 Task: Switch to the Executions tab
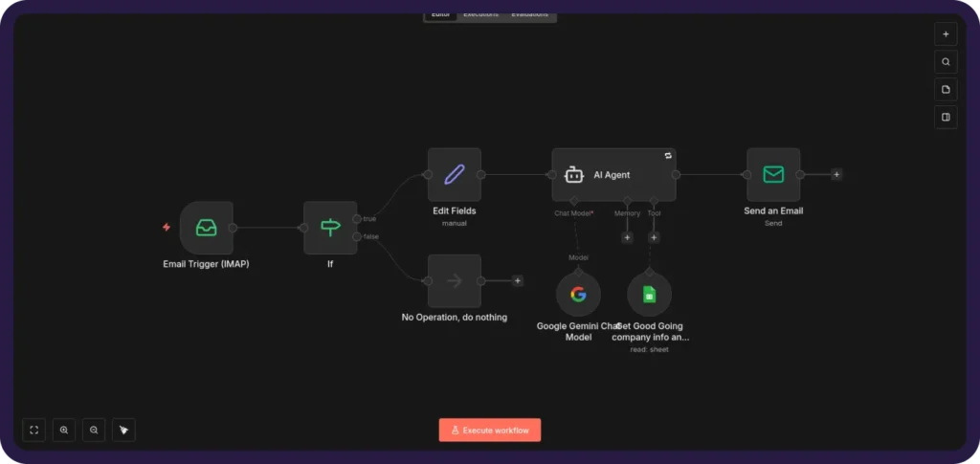click(480, 14)
